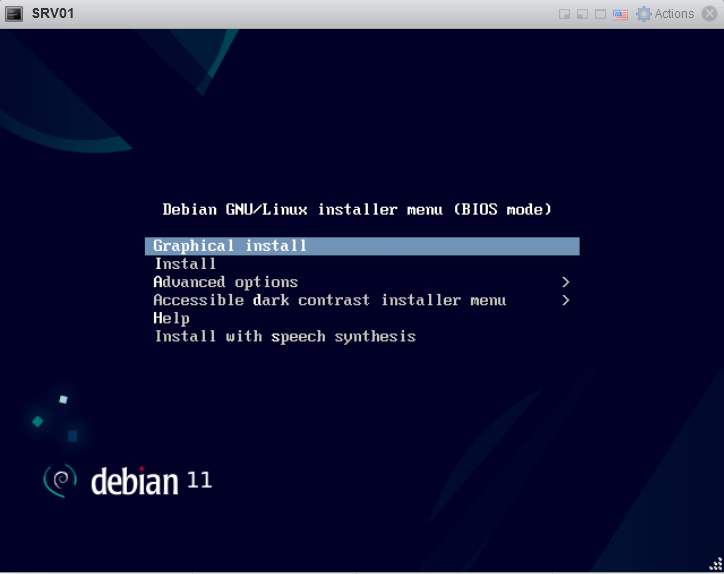This screenshot has width=724, height=574.
Task: Select the Install menu entry
Action: tap(185, 264)
